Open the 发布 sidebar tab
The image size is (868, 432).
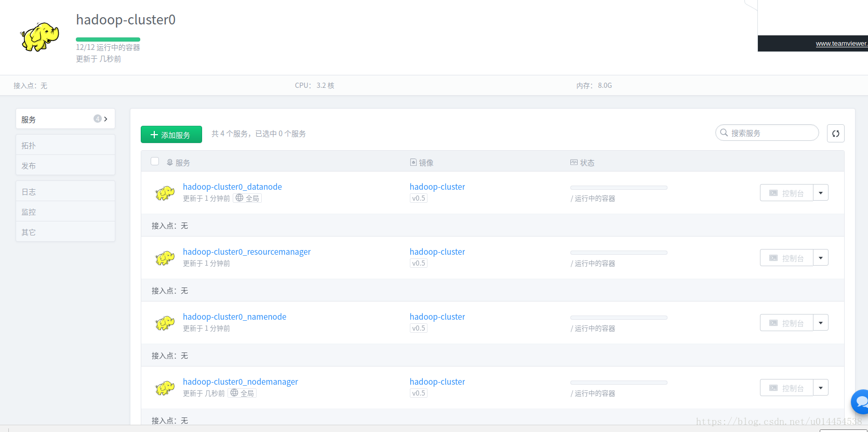coord(65,165)
